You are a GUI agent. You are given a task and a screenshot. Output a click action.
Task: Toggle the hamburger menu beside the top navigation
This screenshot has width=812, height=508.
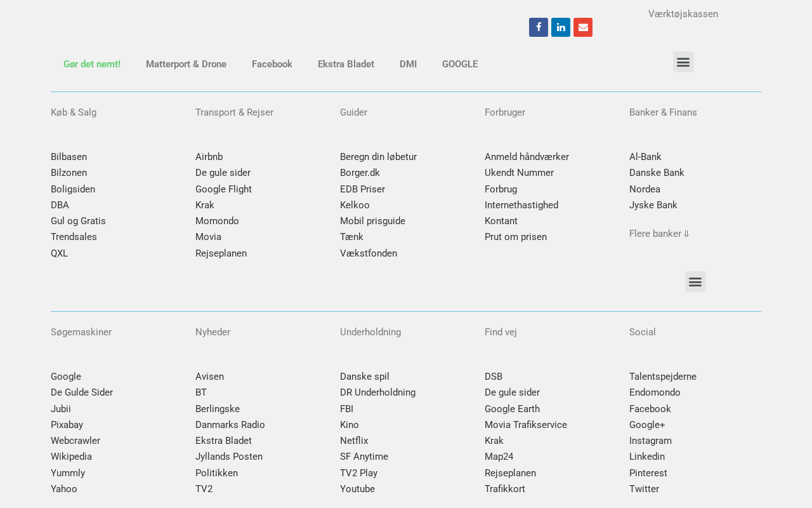(x=683, y=62)
